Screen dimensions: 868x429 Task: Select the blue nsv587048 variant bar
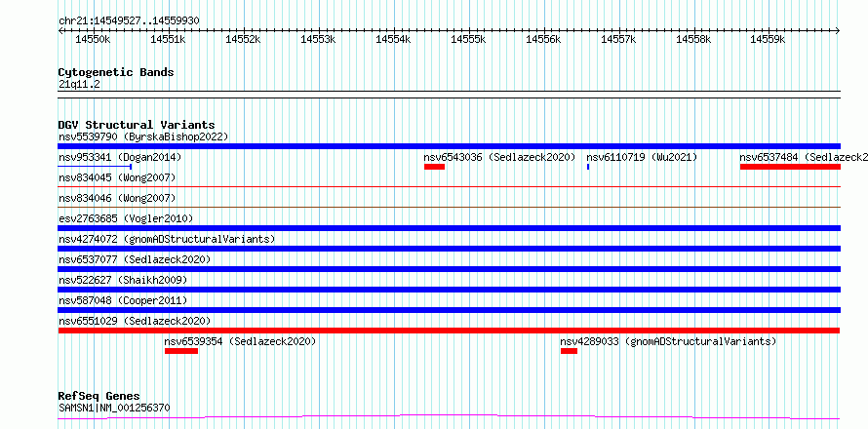(449, 310)
